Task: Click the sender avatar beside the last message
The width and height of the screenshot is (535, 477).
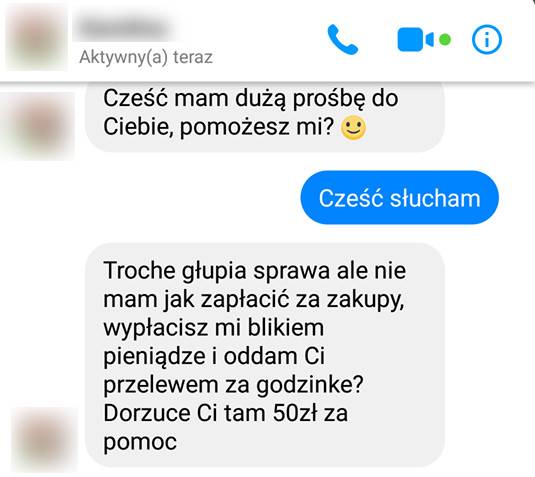Action: coord(44,439)
